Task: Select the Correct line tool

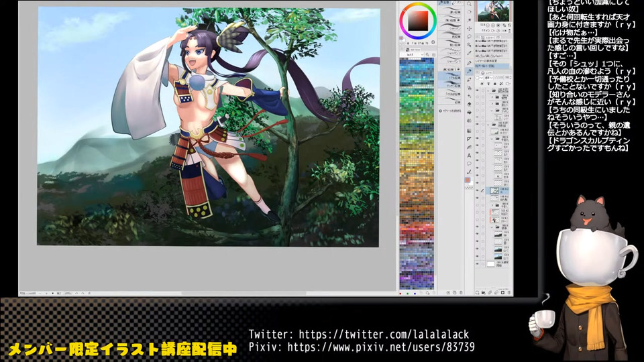Action: pos(469,172)
